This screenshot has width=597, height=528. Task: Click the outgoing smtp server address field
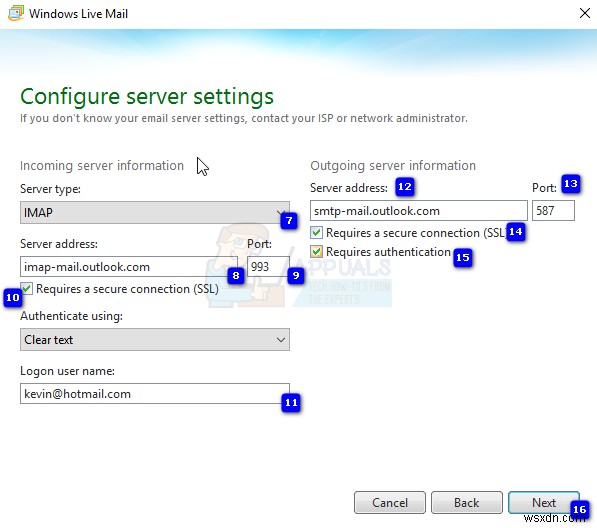coord(418,211)
